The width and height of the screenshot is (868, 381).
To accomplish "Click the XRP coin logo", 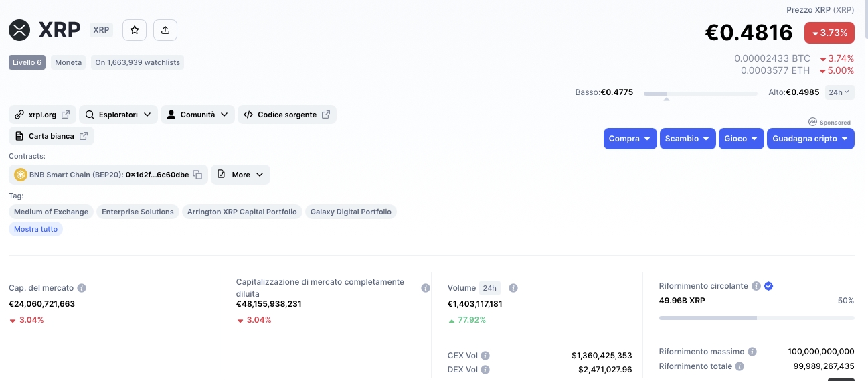I will coord(20,30).
